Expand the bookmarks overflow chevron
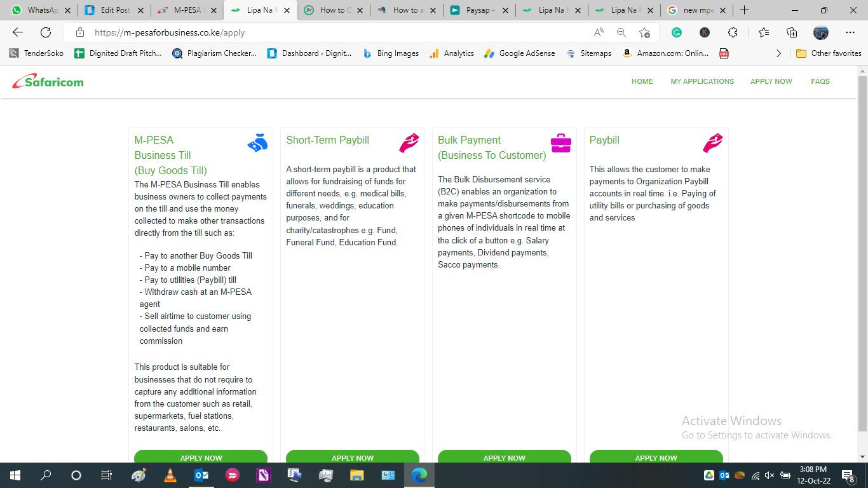This screenshot has width=868, height=488. pyautogui.click(x=779, y=53)
